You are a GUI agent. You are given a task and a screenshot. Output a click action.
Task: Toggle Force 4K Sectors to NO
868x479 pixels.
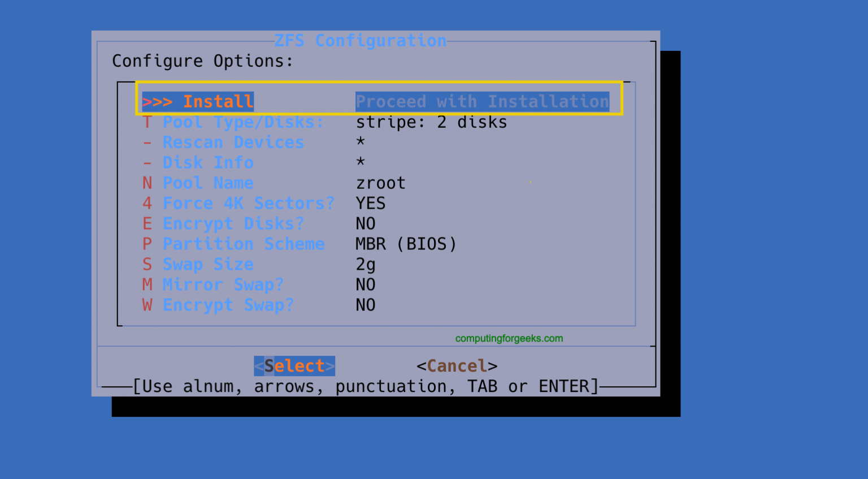pyautogui.click(x=249, y=203)
